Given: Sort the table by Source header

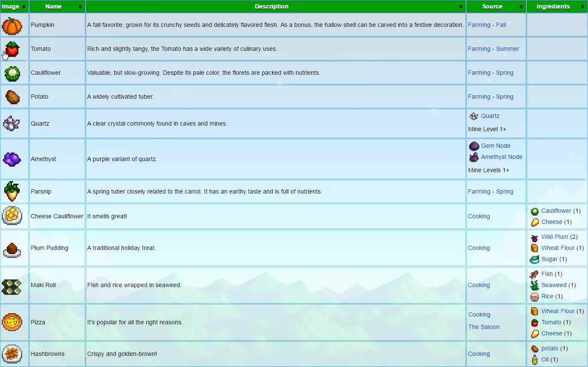Looking at the screenshot, I should (x=496, y=6).
